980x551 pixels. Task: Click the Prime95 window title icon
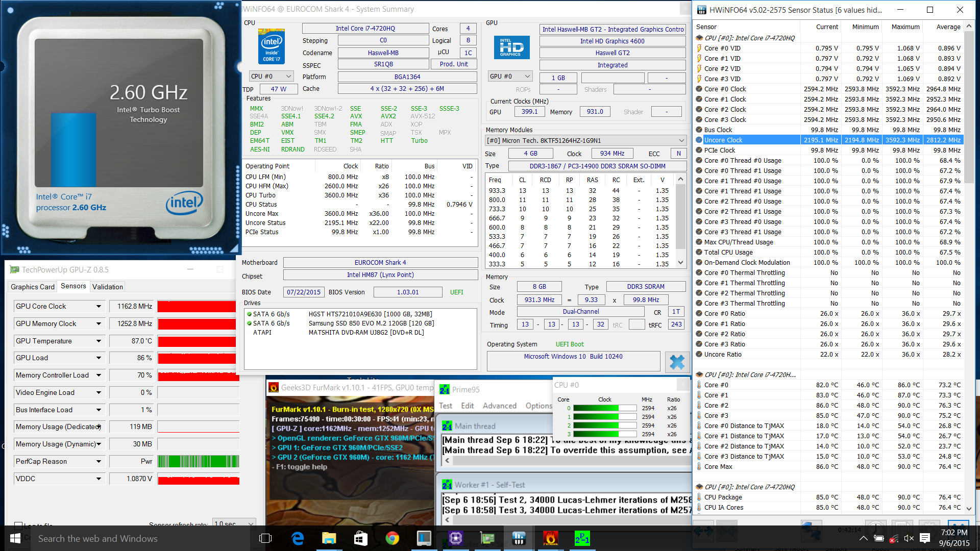tap(445, 389)
